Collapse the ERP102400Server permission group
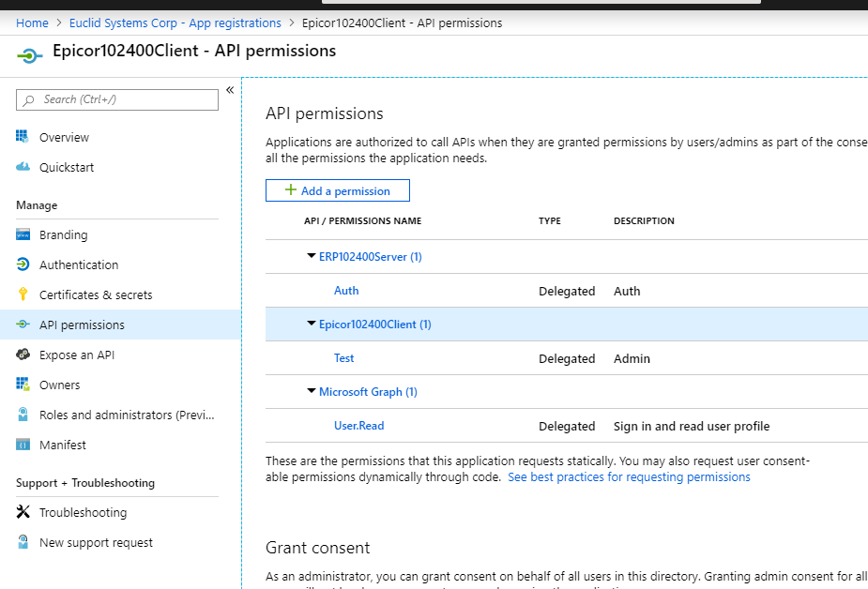Viewport: 868px width, 589px height. (x=312, y=256)
